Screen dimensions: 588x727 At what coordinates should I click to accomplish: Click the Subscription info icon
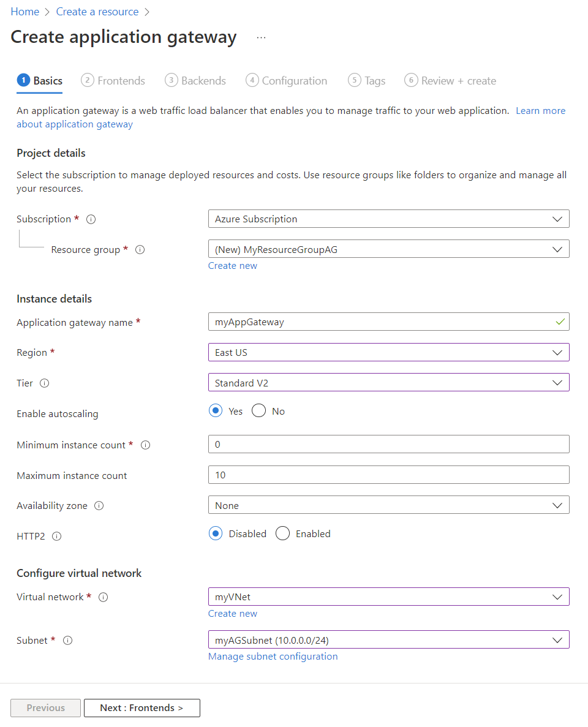(91, 219)
